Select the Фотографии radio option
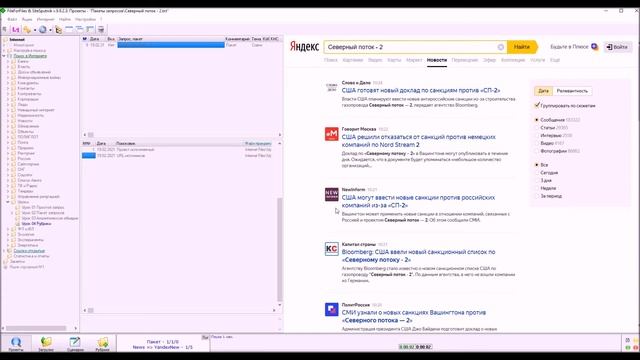 coord(537,151)
